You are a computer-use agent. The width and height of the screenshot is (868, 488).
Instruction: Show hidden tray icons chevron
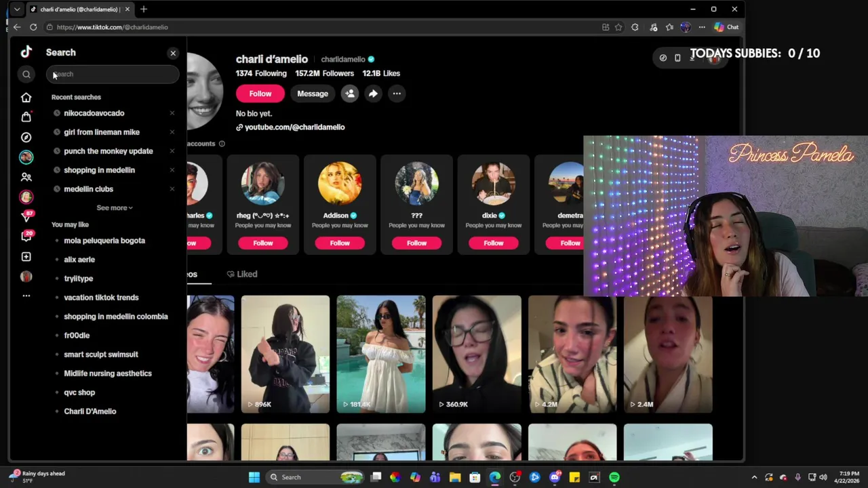pyautogui.click(x=754, y=477)
